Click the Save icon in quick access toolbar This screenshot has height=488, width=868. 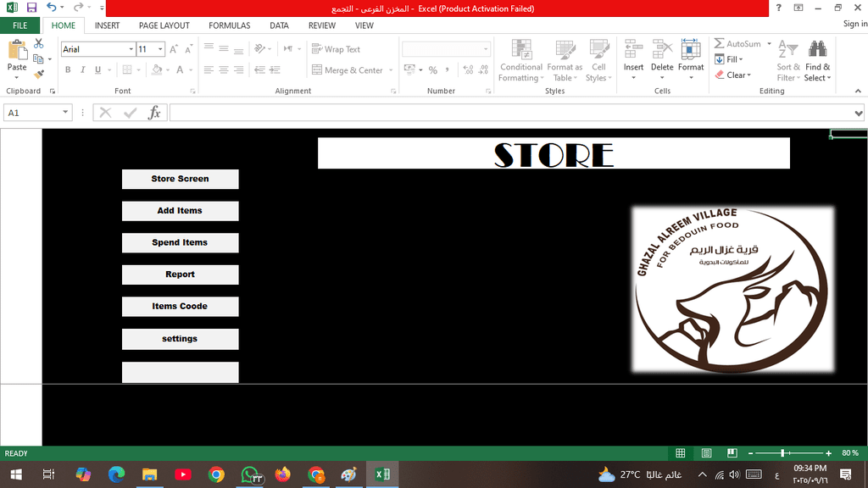pos(31,8)
